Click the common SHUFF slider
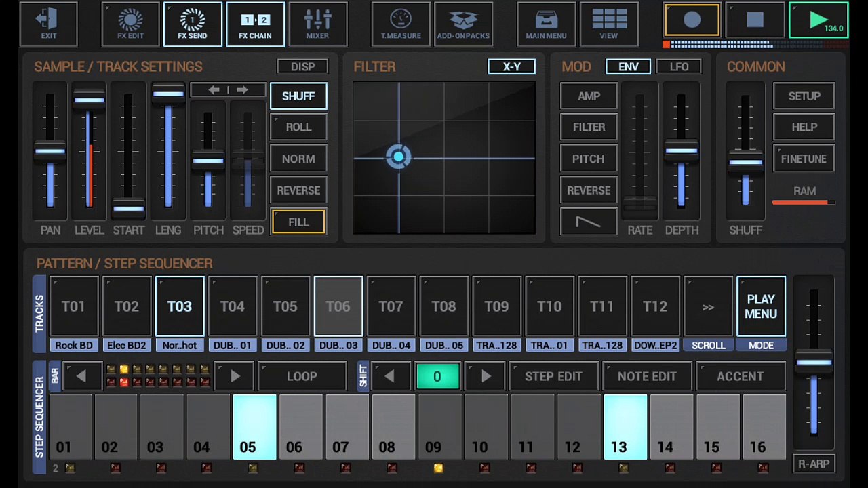The width and height of the screenshot is (868, 488). [745, 152]
